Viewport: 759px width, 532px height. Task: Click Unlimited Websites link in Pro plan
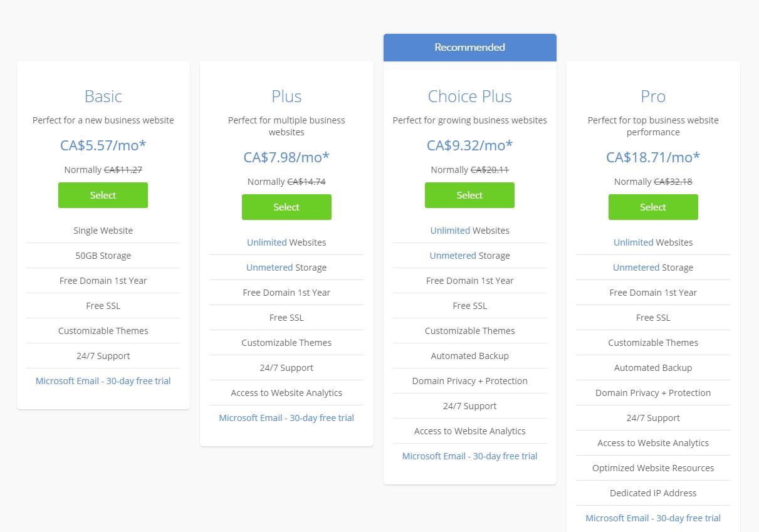tap(634, 242)
